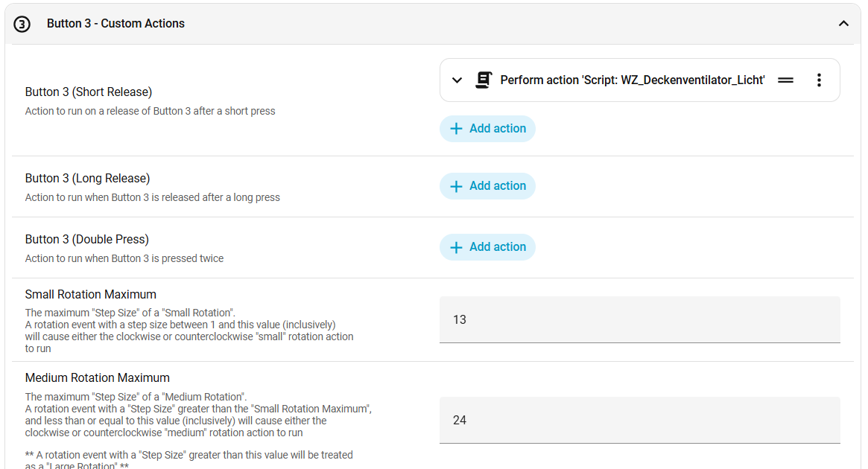The height and width of the screenshot is (469, 868).
Task: Click the 'Button 3 - Custom Actions' header title
Action: coord(115,24)
